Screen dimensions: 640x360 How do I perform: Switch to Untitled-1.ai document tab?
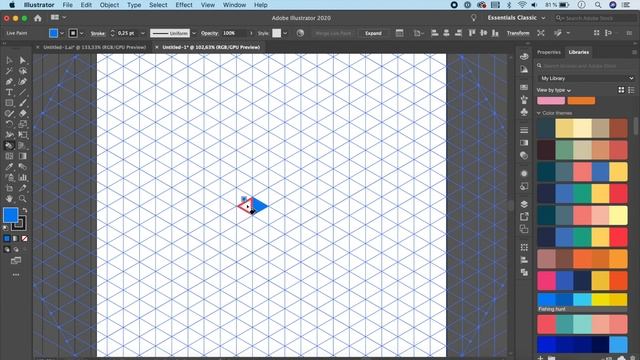tap(94, 47)
